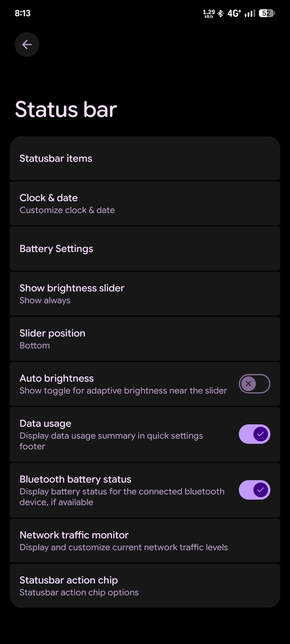This screenshot has width=290, height=644.
Task: Tap the network speed kB/s indicator
Action: click(209, 14)
